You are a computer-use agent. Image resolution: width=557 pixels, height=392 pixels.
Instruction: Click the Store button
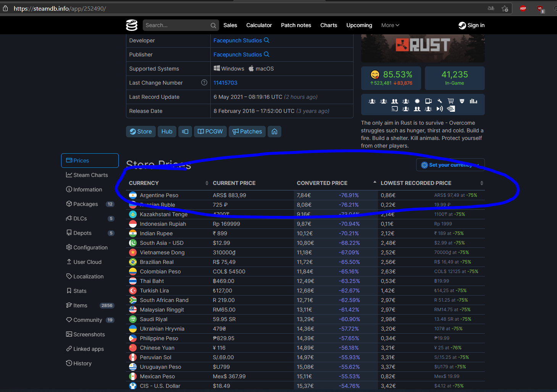tap(141, 132)
